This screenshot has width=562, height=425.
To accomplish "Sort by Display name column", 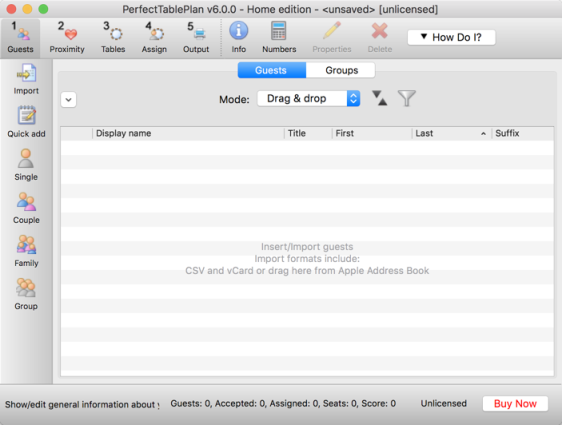I will [189, 133].
